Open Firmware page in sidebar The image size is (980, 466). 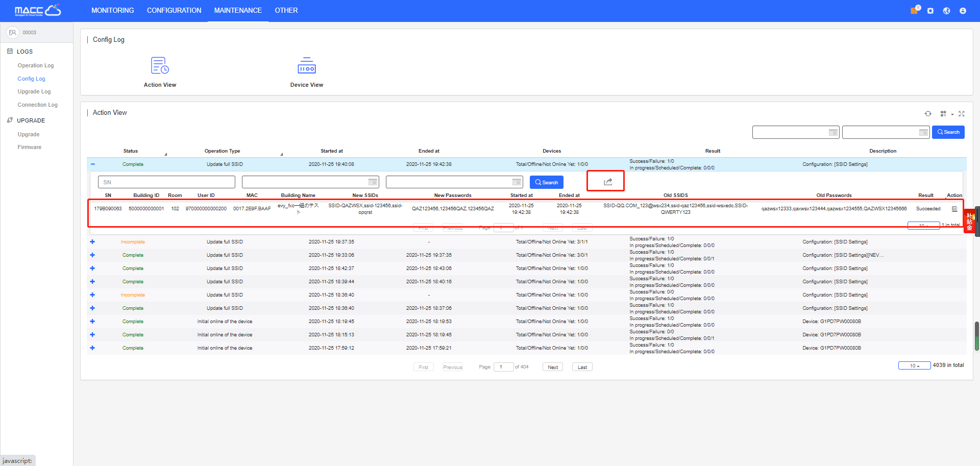click(x=30, y=147)
